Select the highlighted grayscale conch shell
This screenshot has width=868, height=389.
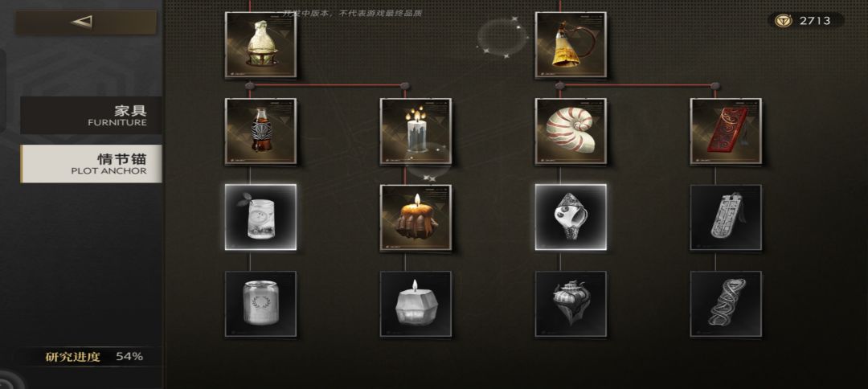pyautogui.click(x=571, y=218)
